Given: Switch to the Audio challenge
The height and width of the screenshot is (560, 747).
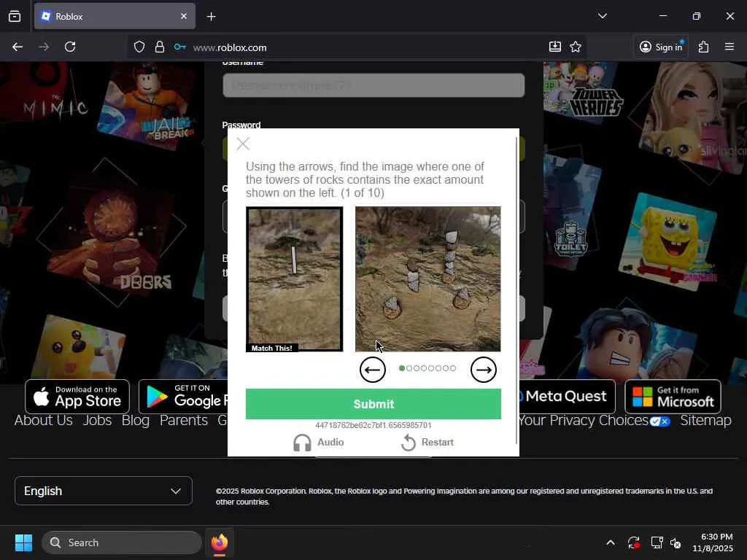Looking at the screenshot, I should pos(318,443).
